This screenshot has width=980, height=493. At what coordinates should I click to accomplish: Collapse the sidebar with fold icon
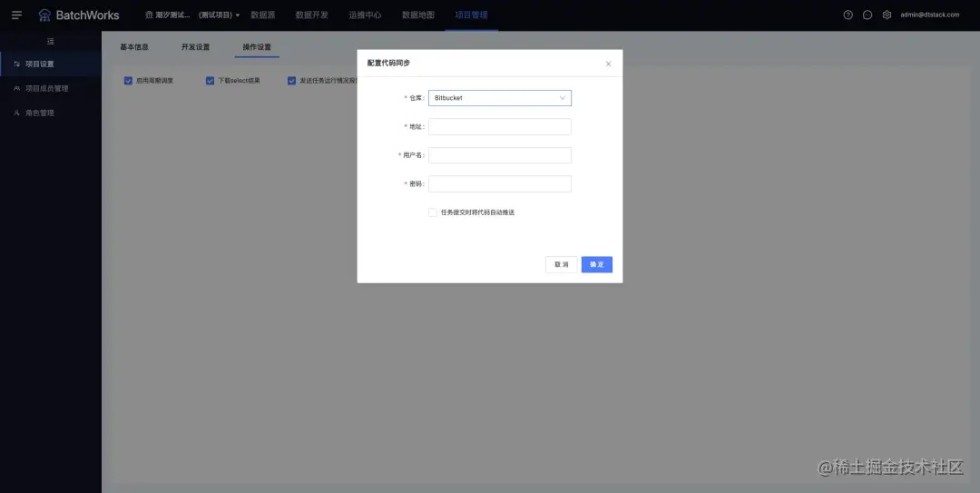[51, 41]
